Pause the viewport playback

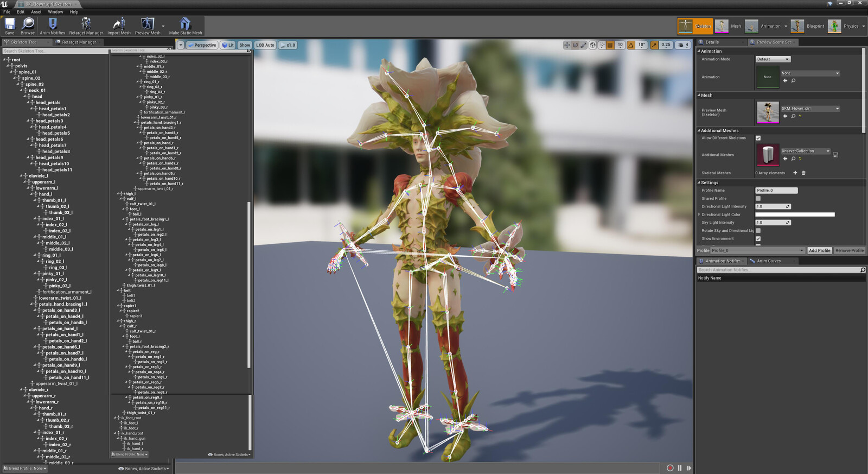[680, 467]
